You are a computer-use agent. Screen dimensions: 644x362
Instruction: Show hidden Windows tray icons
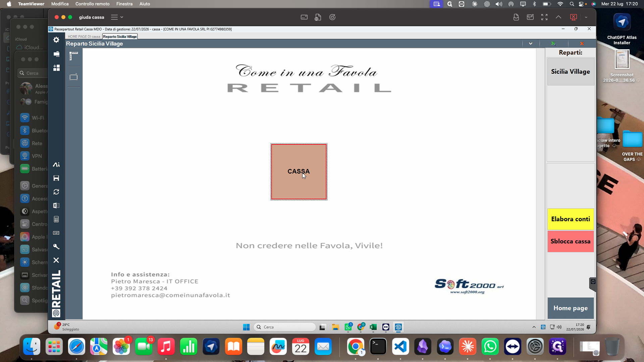(x=534, y=327)
